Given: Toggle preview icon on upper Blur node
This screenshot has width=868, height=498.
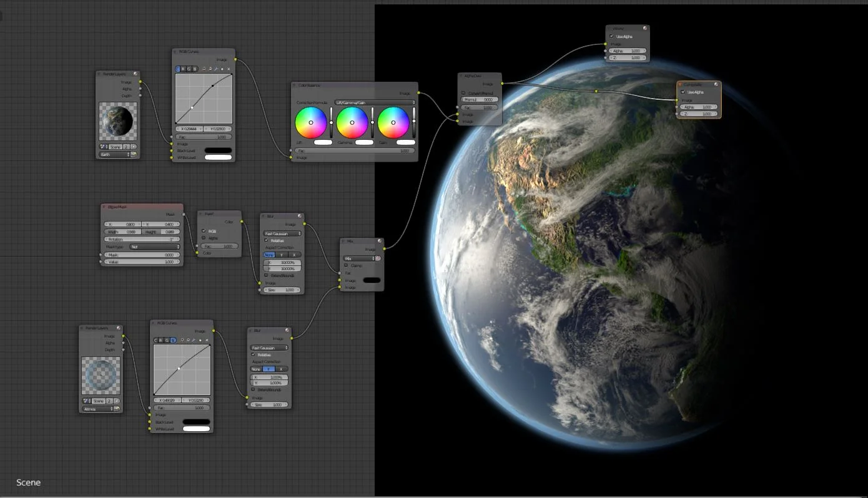Looking at the screenshot, I should pos(300,216).
